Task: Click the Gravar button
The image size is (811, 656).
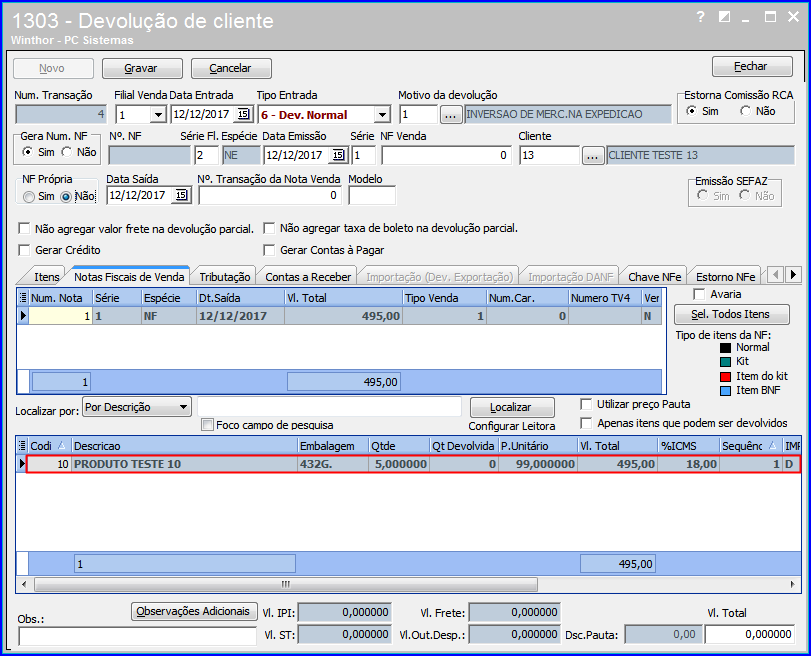Action: pyautogui.click(x=142, y=68)
